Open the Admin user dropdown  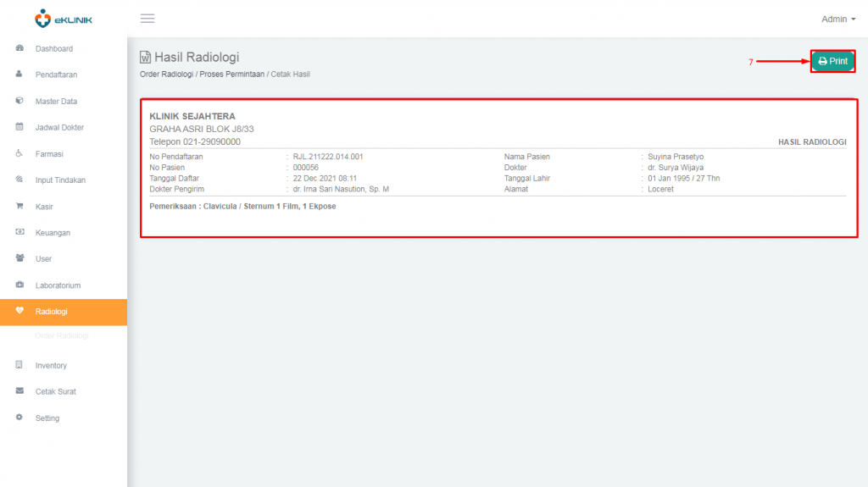837,19
